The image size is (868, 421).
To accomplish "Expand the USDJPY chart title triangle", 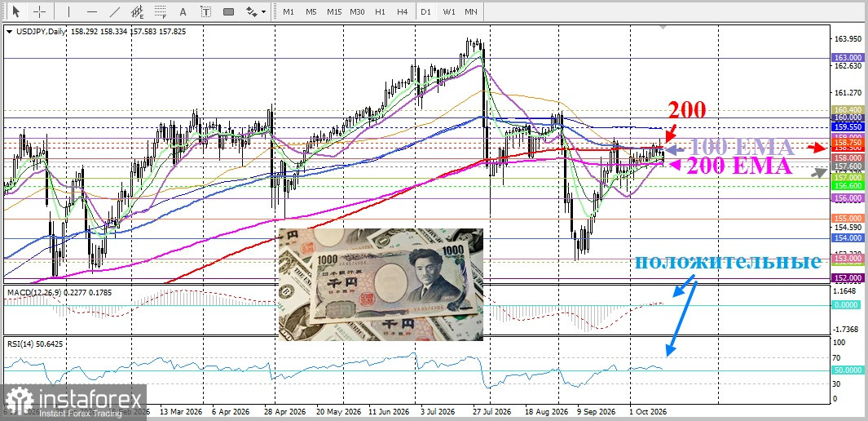I will 9,32.
